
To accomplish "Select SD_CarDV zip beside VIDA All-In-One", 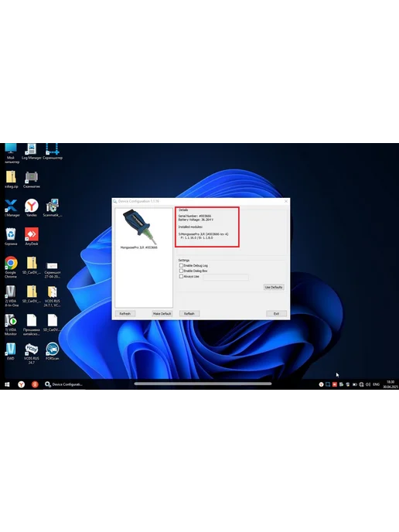I will coord(31,294).
